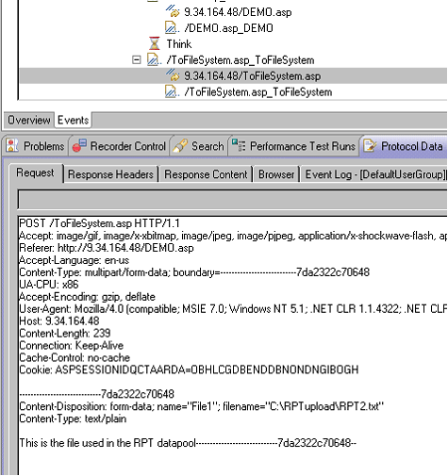Click the highlighted 9.34.164.48/ToFileSystem.asp request icon
Image resolution: width=448 pixels, height=476 pixels.
(x=173, y=75)
